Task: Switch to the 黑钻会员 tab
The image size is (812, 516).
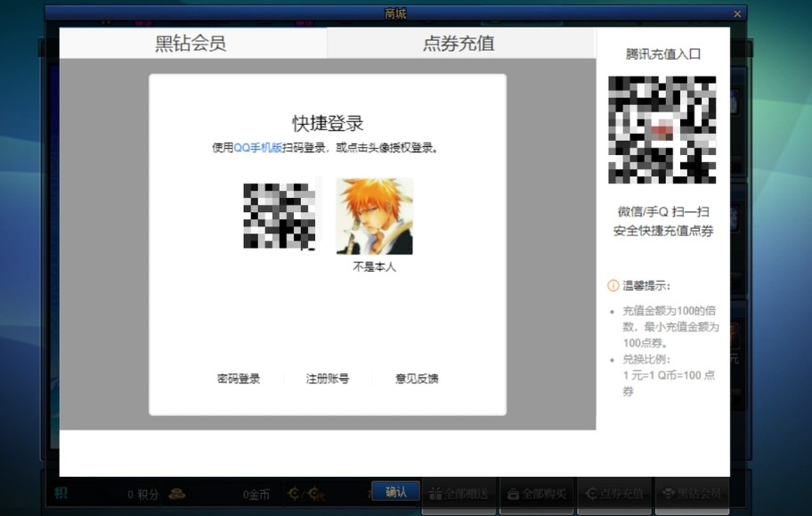Action: click(192, 43)
